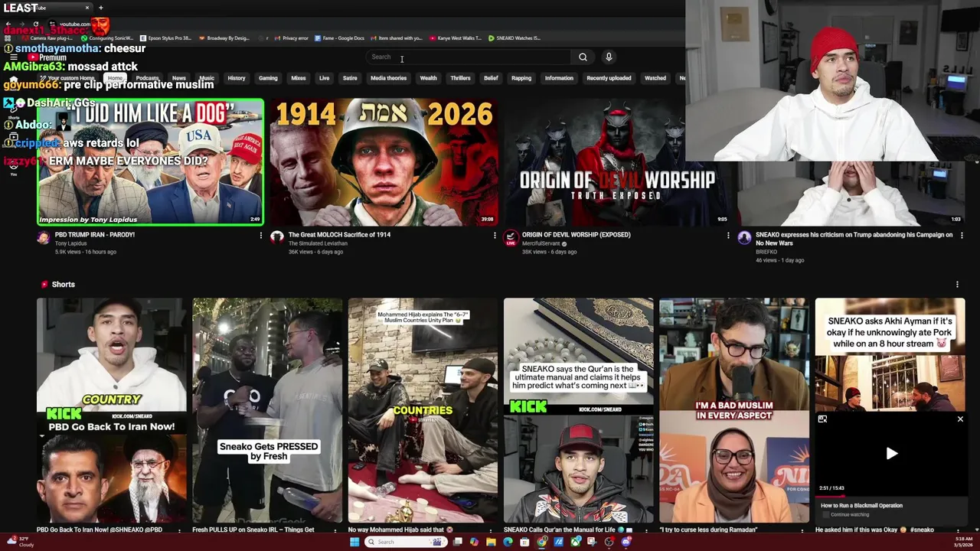Open 'The Great MOLOCH Sacrifice of 1914' title

(339, 235)
